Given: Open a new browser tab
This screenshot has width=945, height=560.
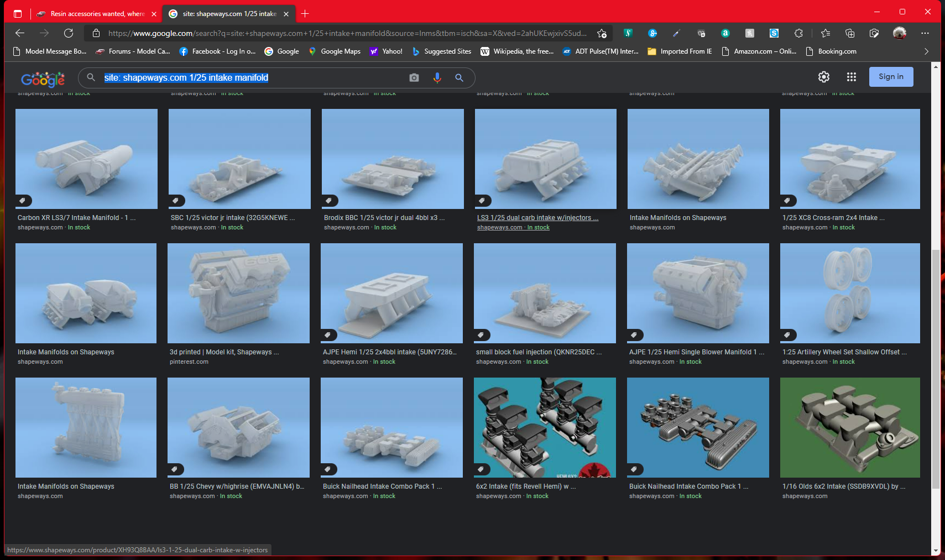Looking at the screenshot, I should click(x=305, y=13).
